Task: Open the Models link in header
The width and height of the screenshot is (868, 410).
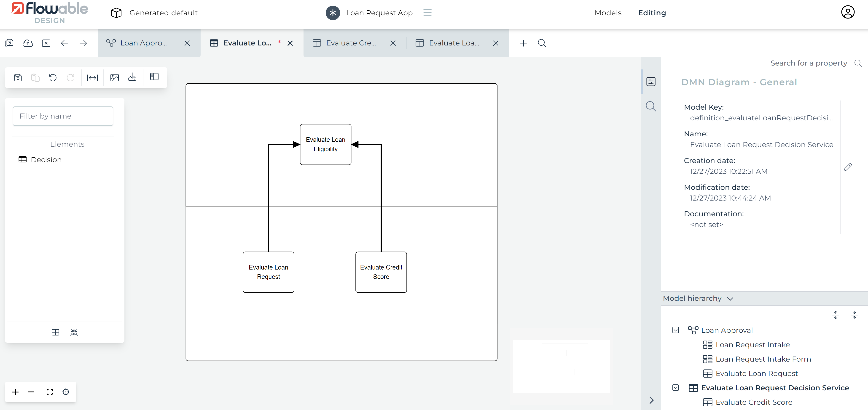Action: pyautogui.click(x=607, y=13)
